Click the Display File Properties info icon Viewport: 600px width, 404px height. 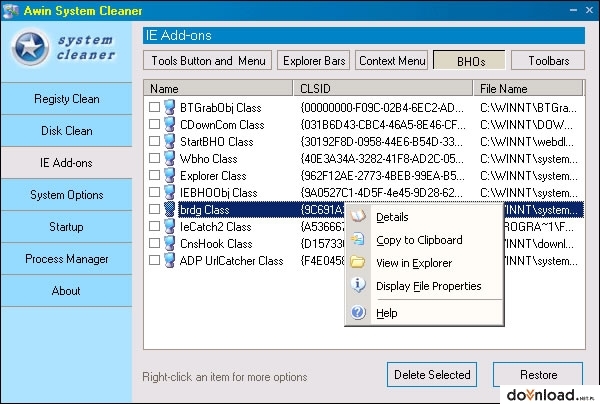click(358, 285)
